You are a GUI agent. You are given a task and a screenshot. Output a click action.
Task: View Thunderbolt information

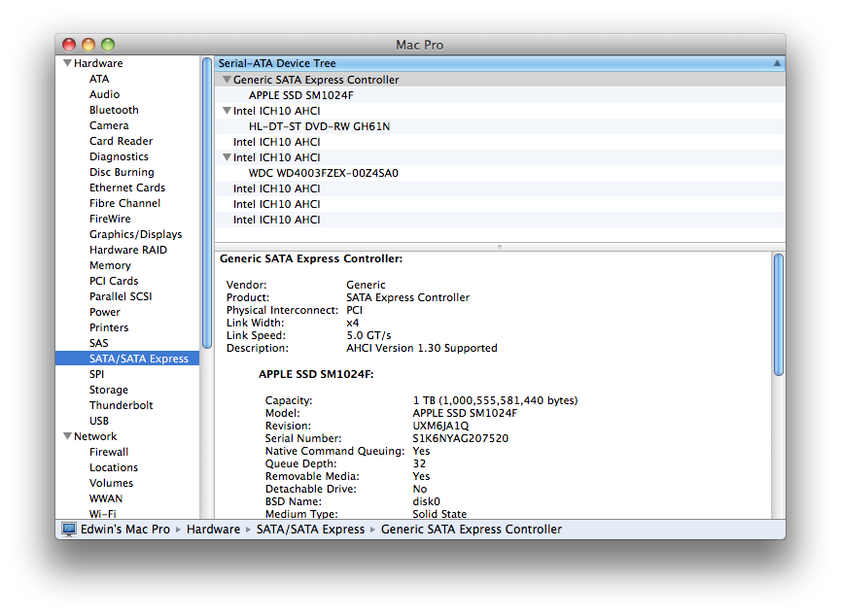coord(122,405)
